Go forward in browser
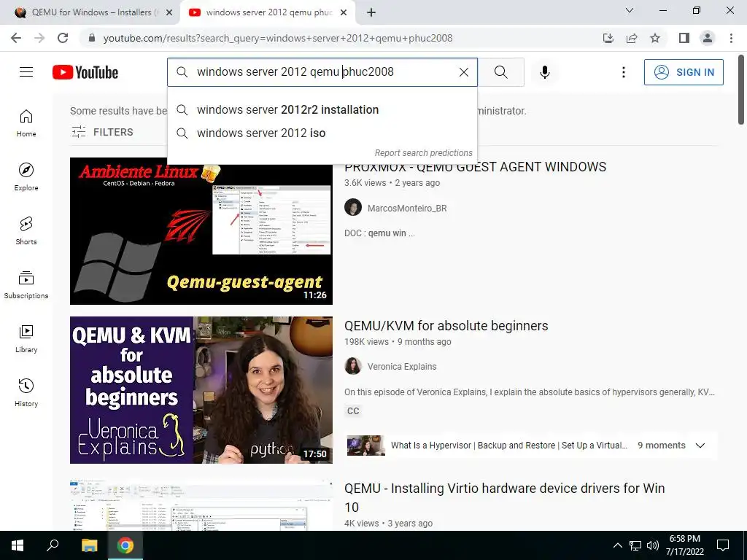The height and width of the screenshot is (560, 747). [39, 38]
